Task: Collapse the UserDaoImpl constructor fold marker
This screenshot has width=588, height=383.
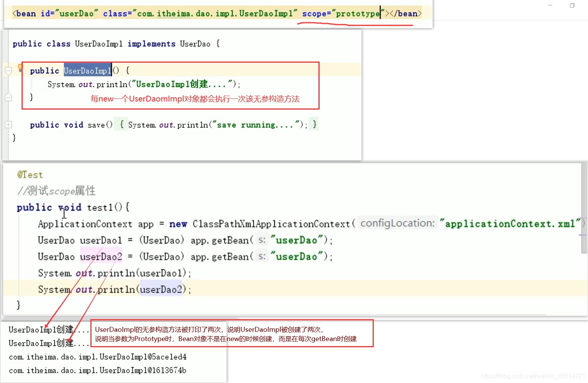Action: (x=8, y=71)
